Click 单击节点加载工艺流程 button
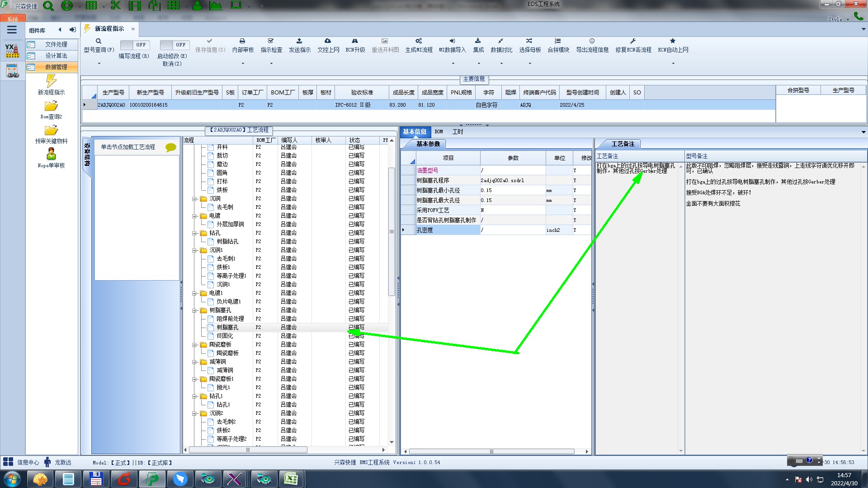This screenshot has width=868, height=488. [128, 147]
